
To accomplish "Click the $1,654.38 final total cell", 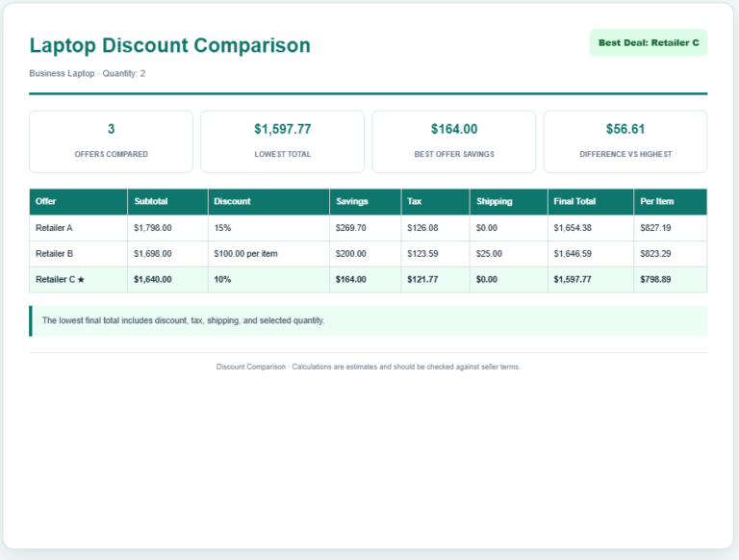I will point(591,228).
